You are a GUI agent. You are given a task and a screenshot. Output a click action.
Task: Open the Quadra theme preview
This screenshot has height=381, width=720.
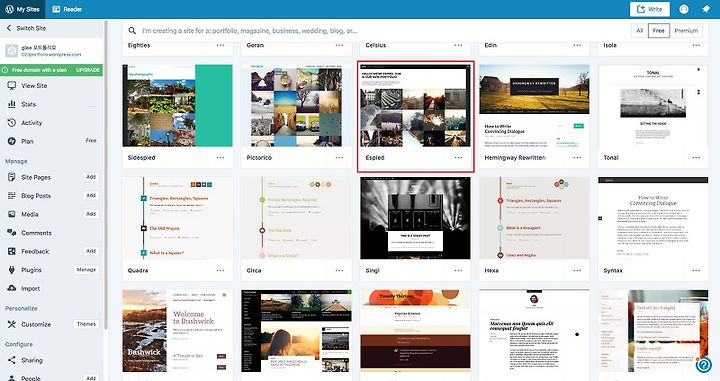(177, 218)
